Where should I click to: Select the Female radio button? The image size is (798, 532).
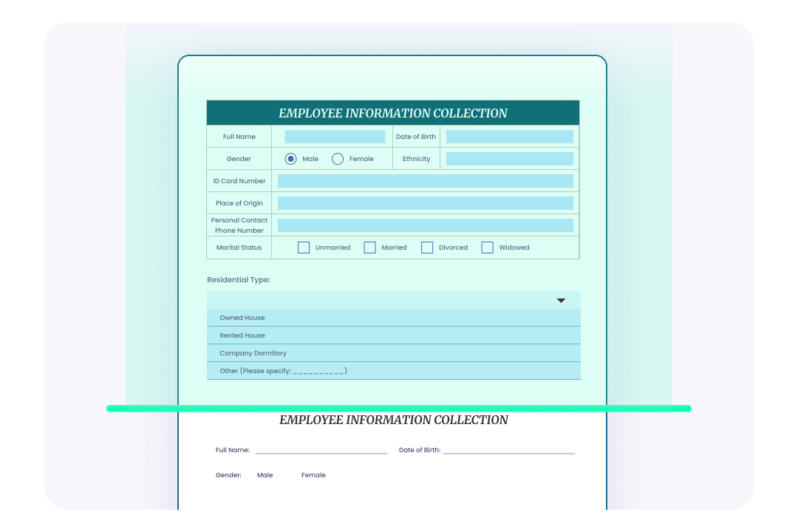pyautogui.click(x=337, y=158)
